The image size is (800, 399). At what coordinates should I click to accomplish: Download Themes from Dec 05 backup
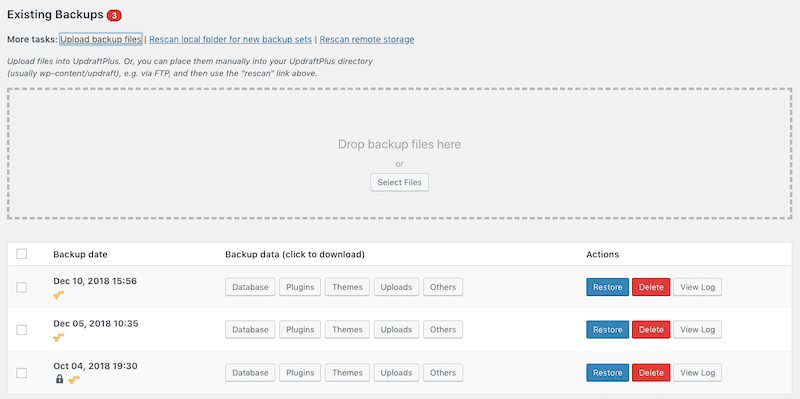pyautogui.click(x=347, y=330)
